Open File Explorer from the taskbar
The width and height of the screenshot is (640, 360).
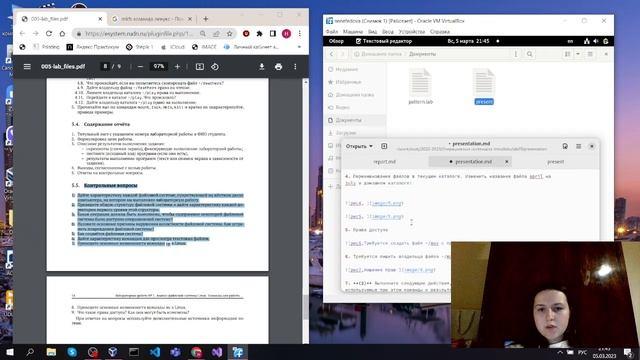[x=51, y=352]
